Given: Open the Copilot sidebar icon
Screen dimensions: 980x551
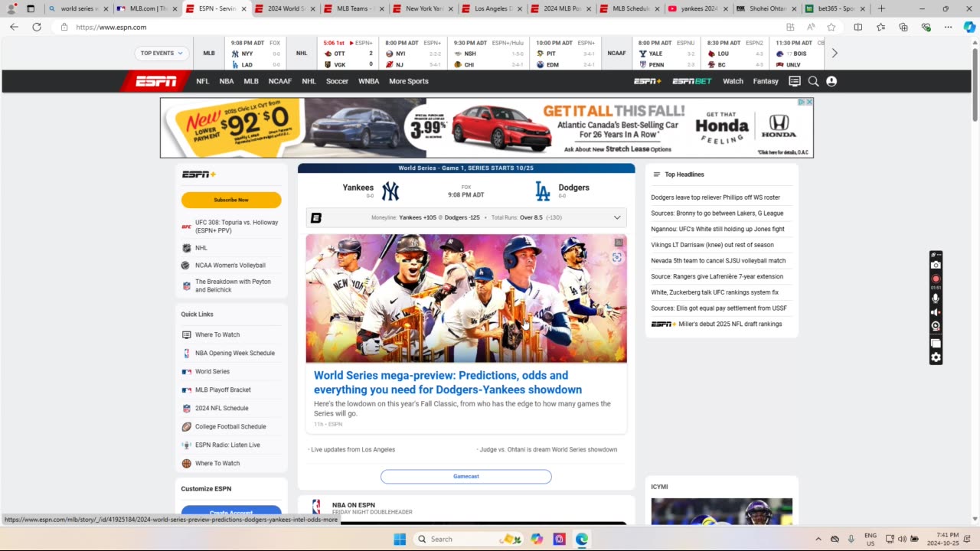Looking at the screenshot, I should click(x=970, y=27).
